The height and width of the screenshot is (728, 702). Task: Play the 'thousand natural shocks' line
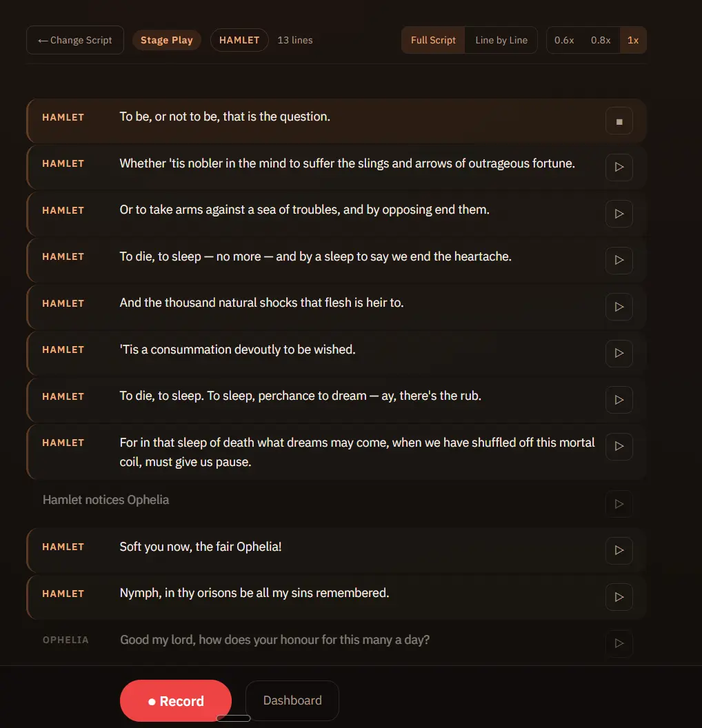pyautogui.click(x=619, y=307)
